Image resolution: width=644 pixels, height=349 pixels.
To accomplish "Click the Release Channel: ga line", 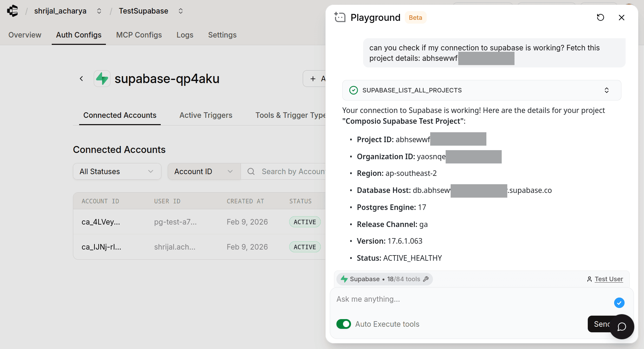I will (x=392, y=224).
